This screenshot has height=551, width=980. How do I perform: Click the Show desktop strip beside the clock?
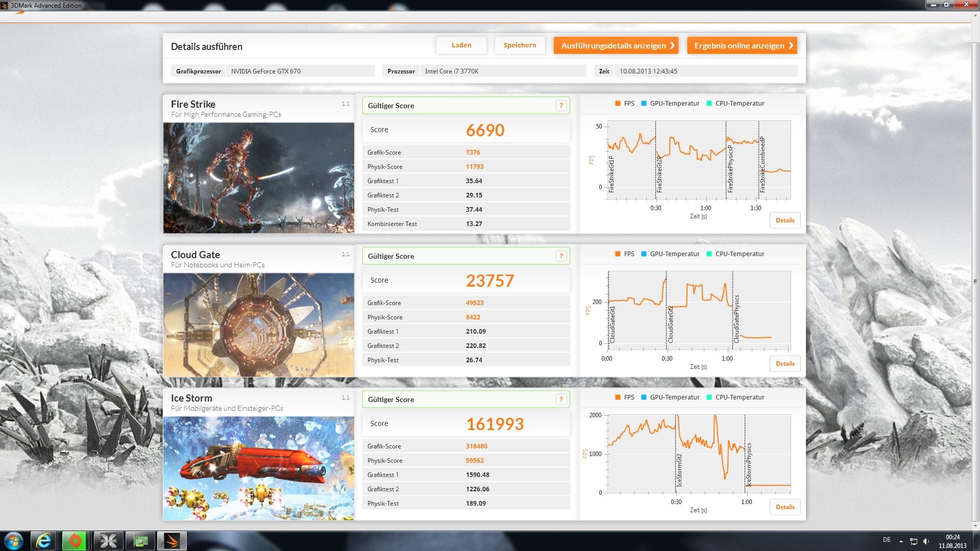(976, 541)
